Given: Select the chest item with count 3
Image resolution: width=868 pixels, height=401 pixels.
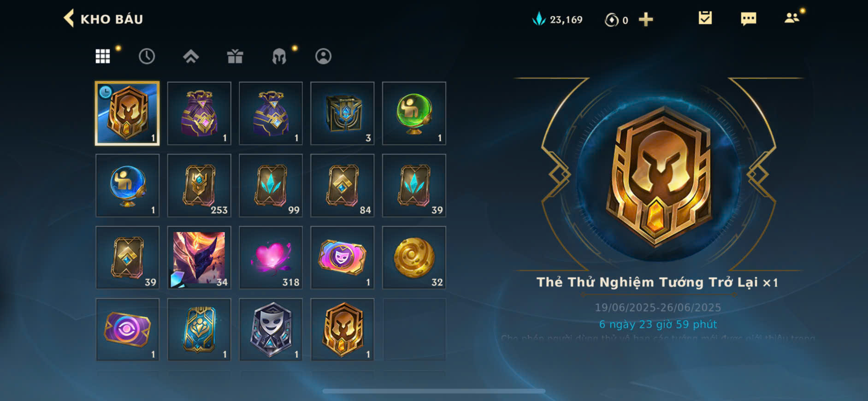Looking at the screenshot, I should pyautogui.click(x=342, y=113).
